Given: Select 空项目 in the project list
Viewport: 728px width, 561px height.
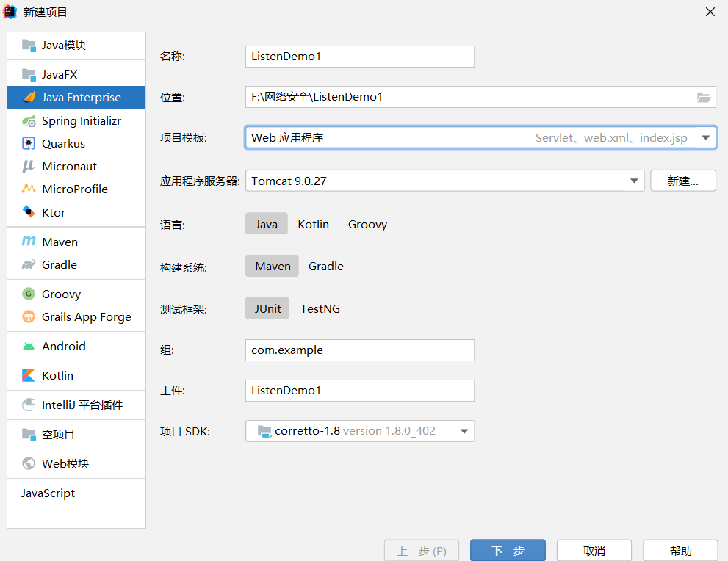Looking at the screenshot, I should click(x=76, y=434).
